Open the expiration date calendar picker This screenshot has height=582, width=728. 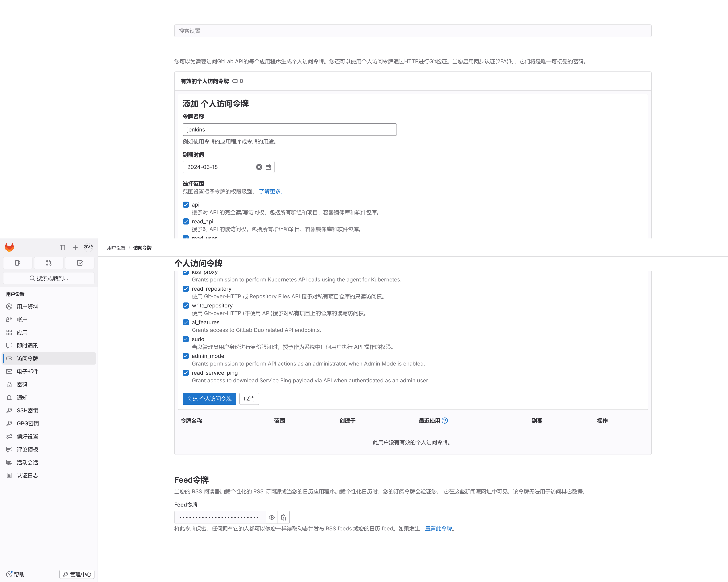[268, 167]
